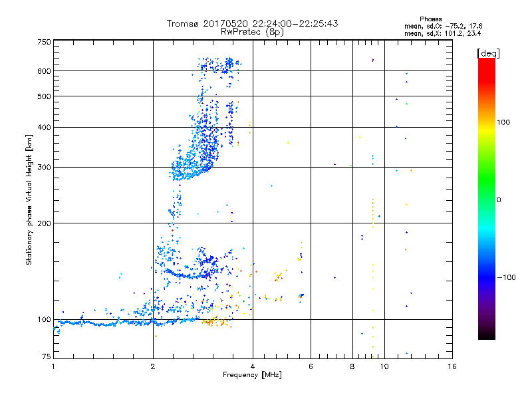This screenshot has width=532, height=399.
Task: Click the y-axis tick label '200'
Action: click(x=44, y=223)
